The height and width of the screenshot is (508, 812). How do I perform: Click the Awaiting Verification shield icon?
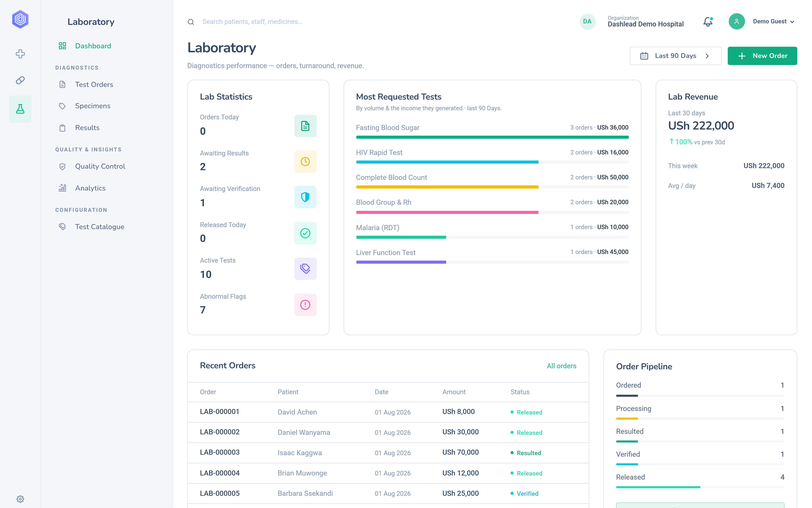click(305, 197)
